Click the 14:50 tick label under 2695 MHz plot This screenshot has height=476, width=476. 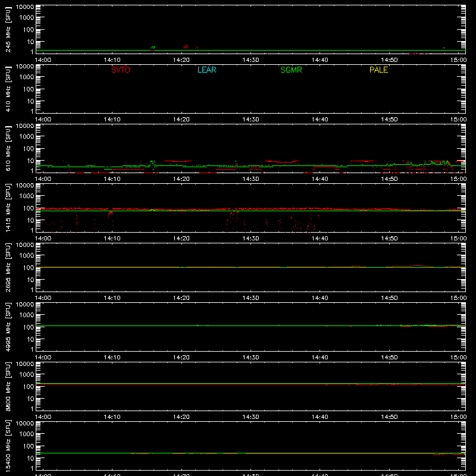(389, 298)
